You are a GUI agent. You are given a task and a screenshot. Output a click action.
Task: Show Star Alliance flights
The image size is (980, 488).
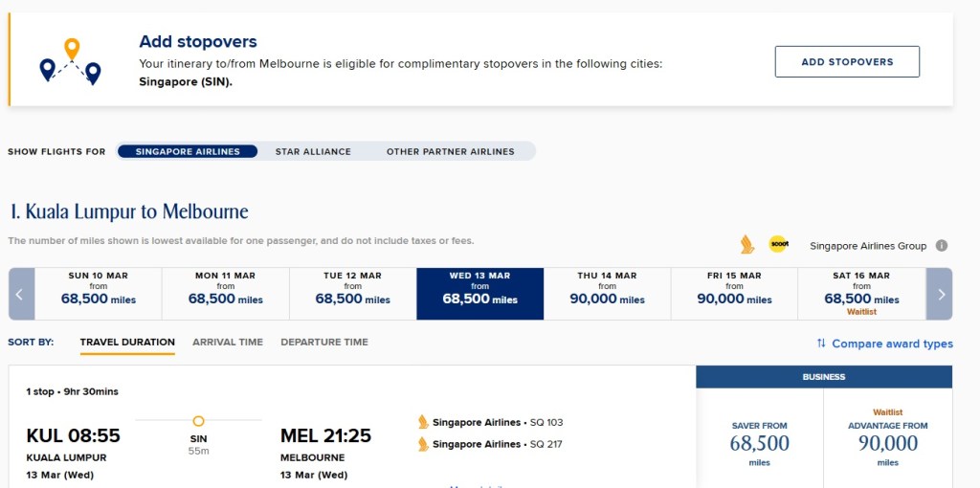tap(313, 151)
